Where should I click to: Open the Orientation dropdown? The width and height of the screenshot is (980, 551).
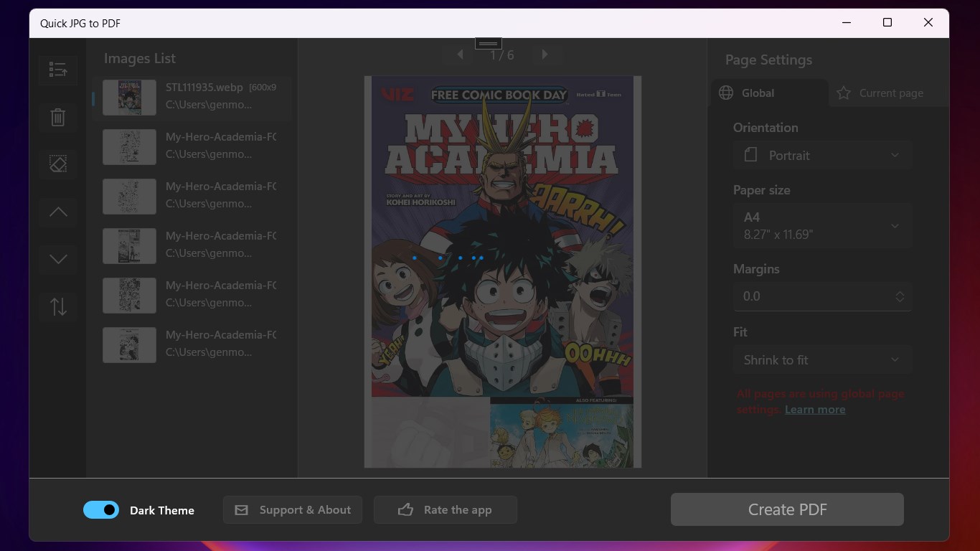(822, 155)
